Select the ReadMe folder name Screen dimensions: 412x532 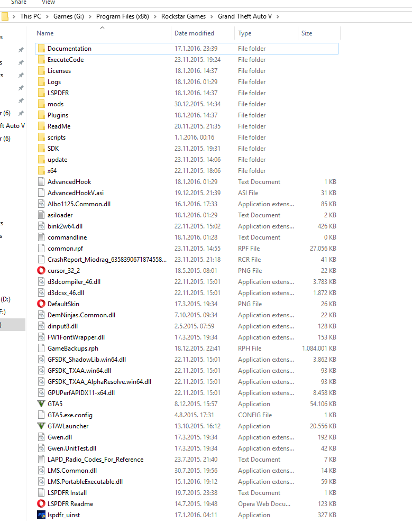point(59,126)
